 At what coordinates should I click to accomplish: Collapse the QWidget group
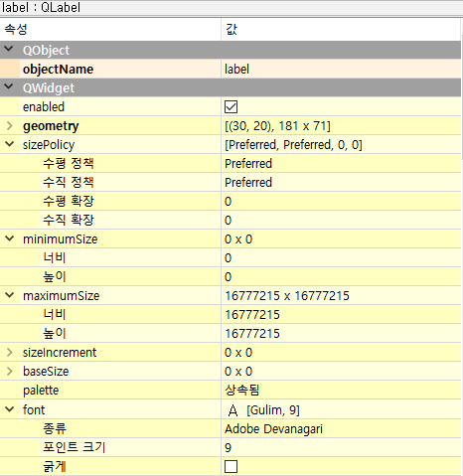pos(9,87)
